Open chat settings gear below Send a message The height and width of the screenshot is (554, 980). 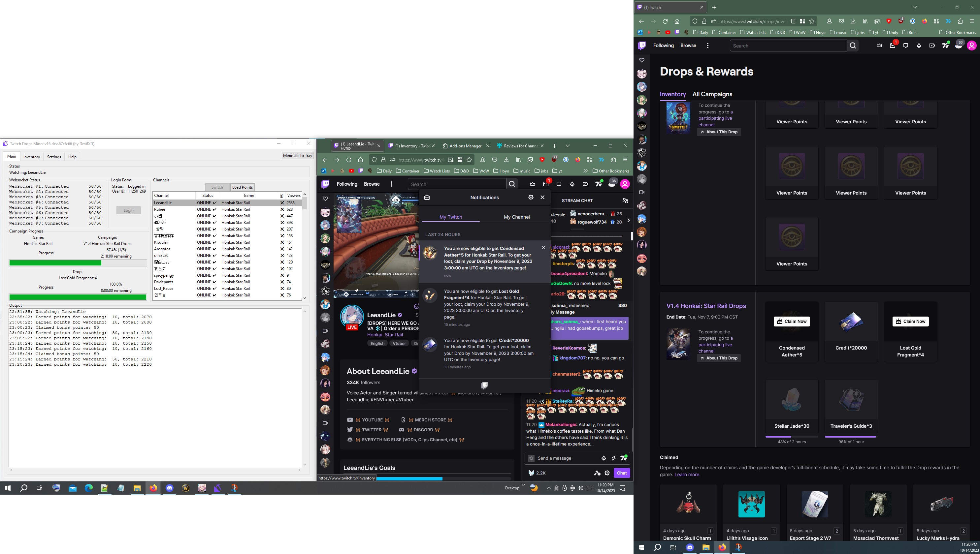pos(607,473)
